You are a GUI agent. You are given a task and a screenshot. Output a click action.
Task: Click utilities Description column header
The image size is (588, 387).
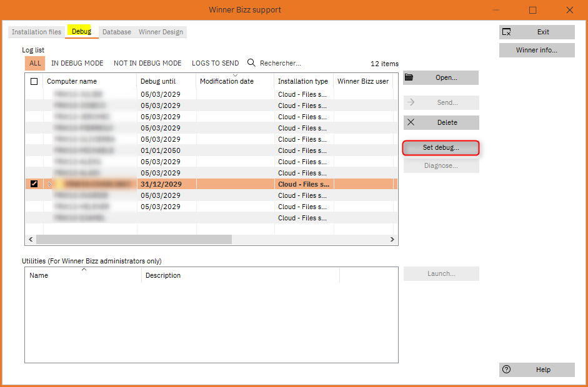coord(241,275)
